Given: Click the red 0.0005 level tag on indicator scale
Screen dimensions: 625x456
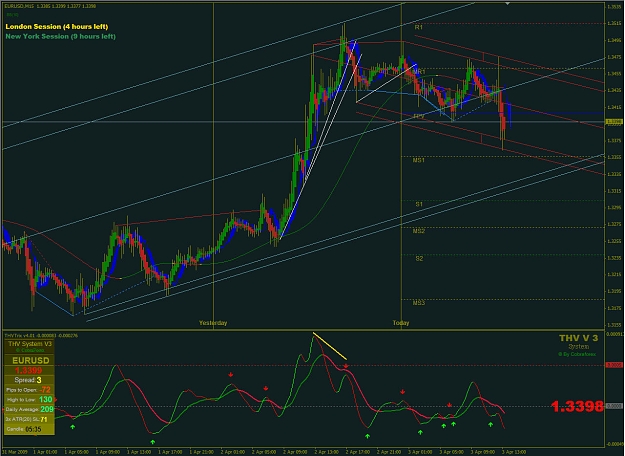Looking at the screenshot, I should tap(613, 365).
